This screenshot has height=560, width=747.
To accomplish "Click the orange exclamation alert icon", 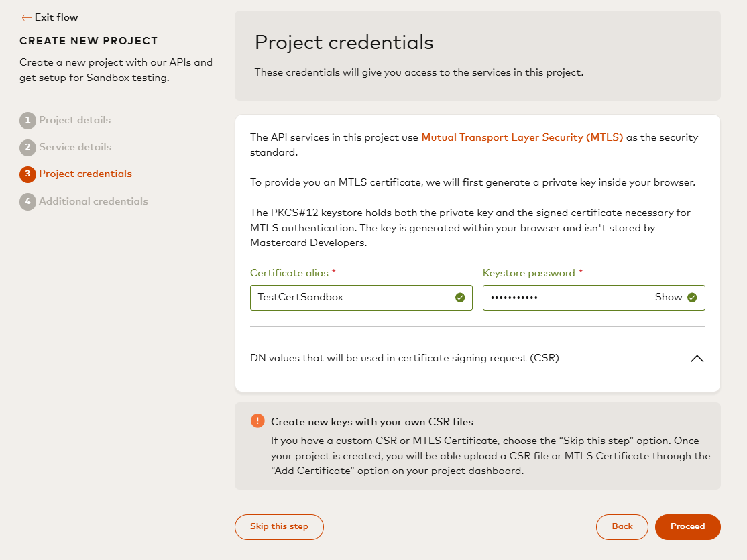I will click(x=257, y=421).
